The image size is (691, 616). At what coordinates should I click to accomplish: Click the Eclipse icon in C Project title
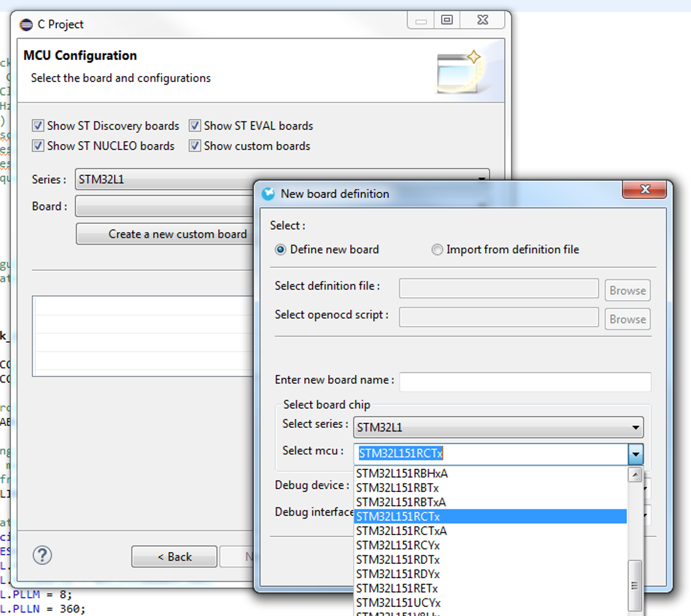pos(26,25)
